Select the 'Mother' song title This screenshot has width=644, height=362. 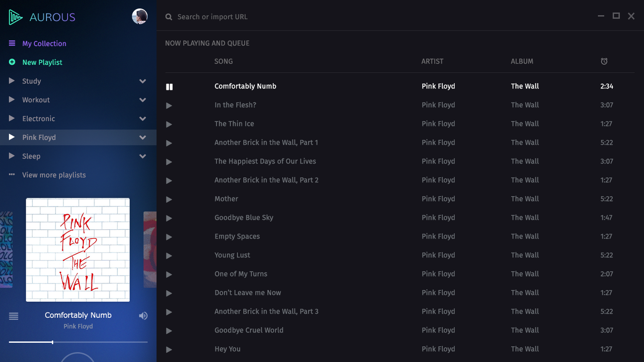pyautogui.click(x=226, y=199)
